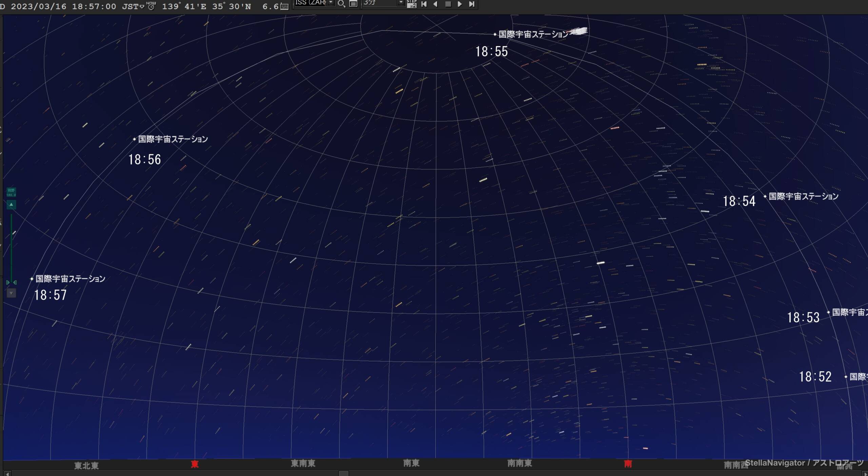Click the 18:52 time label

[x=815, y=377]
